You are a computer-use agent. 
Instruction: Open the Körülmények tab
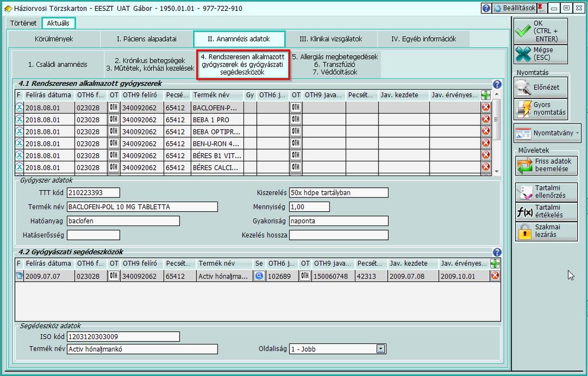[53, 39]
